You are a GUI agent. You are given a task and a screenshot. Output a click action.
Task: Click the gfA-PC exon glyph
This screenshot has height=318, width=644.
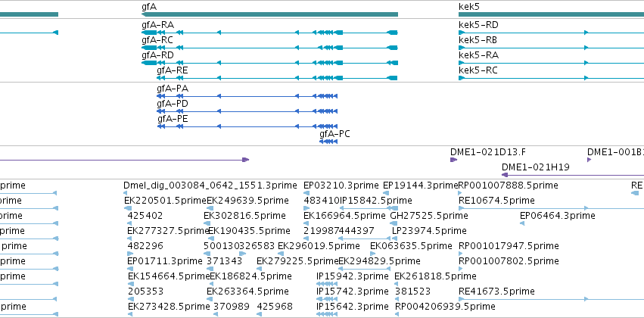tap(328, 142)
